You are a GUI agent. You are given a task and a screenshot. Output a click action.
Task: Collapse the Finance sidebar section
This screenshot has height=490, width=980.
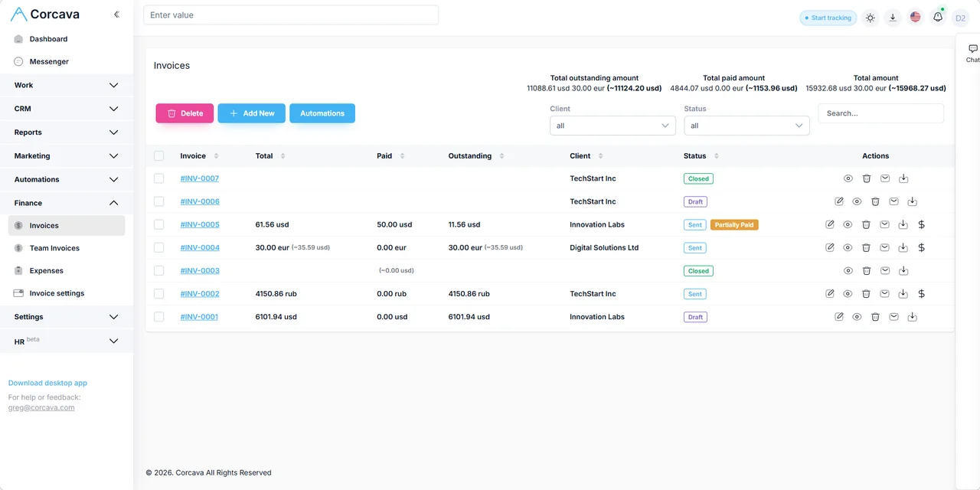(x=67, y=203)
